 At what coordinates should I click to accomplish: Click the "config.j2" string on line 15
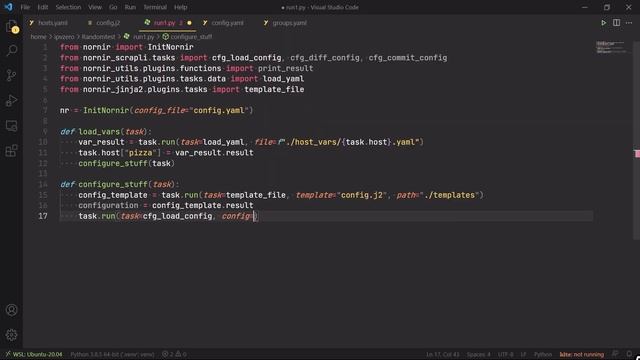coord(362,195)
